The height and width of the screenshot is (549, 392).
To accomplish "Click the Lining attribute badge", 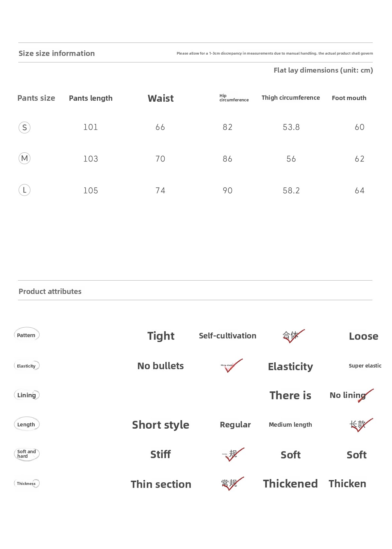I will point(26,395).
